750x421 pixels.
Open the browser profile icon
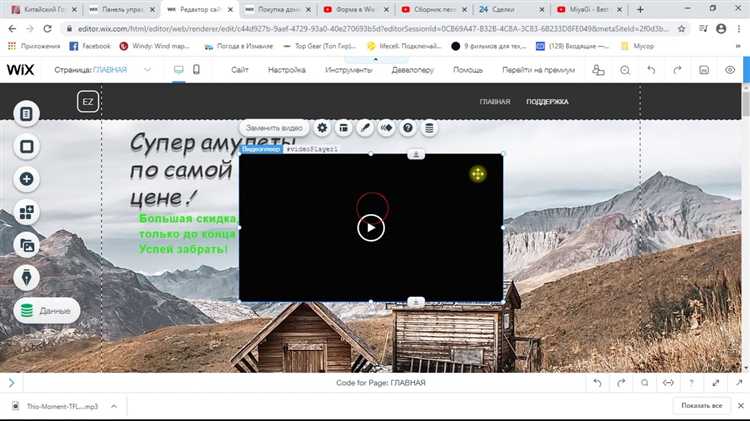tap(721, 29)
